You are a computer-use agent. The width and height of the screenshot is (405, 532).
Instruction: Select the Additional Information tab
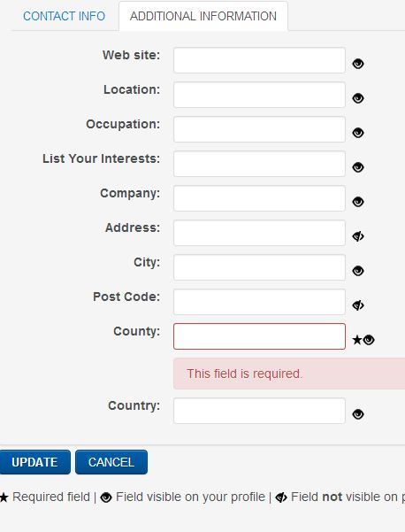pos(203,16)
